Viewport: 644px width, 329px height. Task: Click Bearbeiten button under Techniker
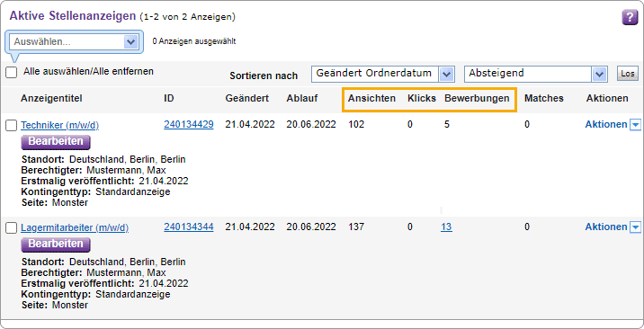(x=56, y=142)
